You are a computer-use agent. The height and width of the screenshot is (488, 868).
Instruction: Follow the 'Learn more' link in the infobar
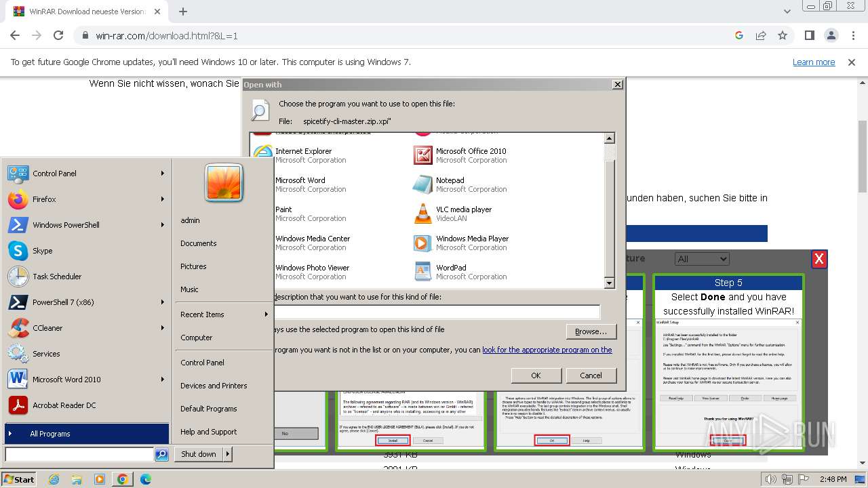coord(814,62)
